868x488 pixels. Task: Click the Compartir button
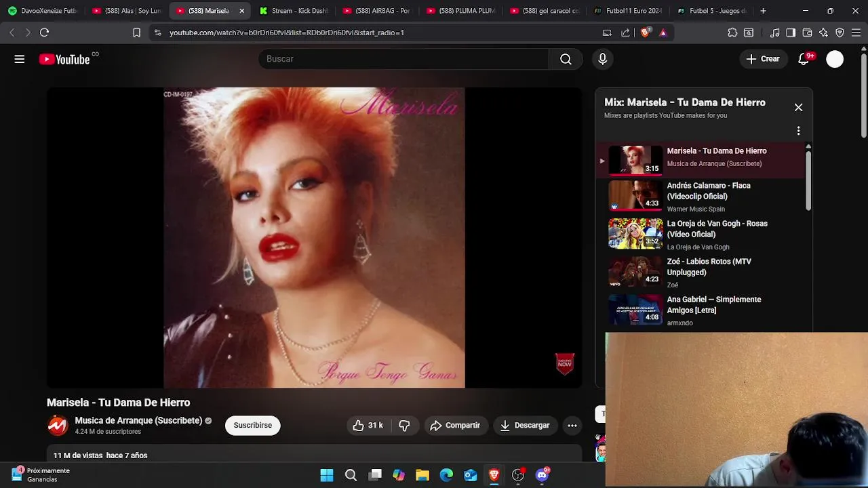[x=456, y=426]
